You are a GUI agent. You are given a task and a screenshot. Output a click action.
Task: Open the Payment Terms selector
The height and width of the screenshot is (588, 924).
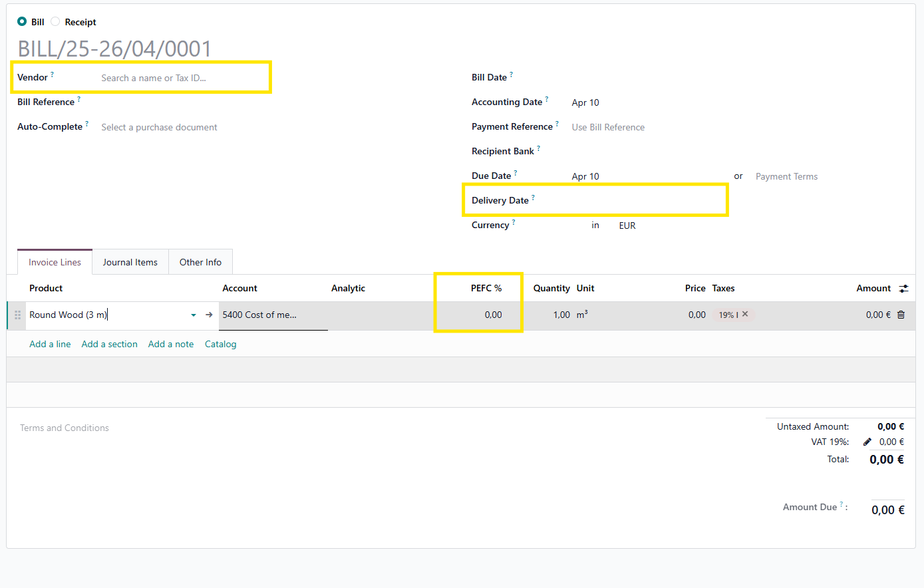click(x=786, y=176)
